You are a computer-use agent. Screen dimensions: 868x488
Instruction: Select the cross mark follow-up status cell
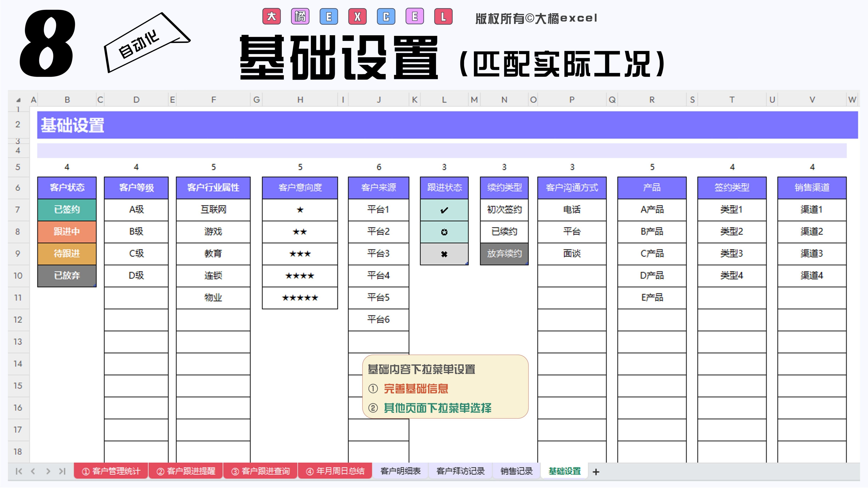[x=444, y=254]
